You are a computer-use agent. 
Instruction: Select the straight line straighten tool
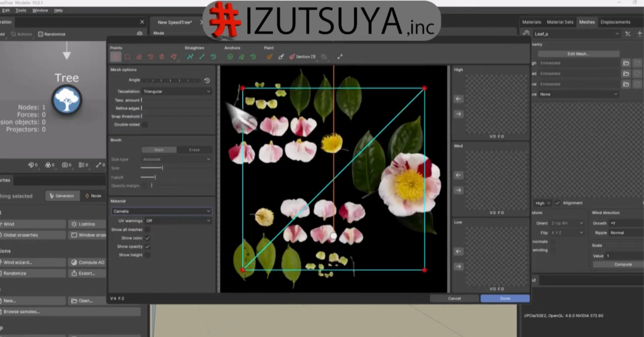pyautogui.click(x=202, y=57)
